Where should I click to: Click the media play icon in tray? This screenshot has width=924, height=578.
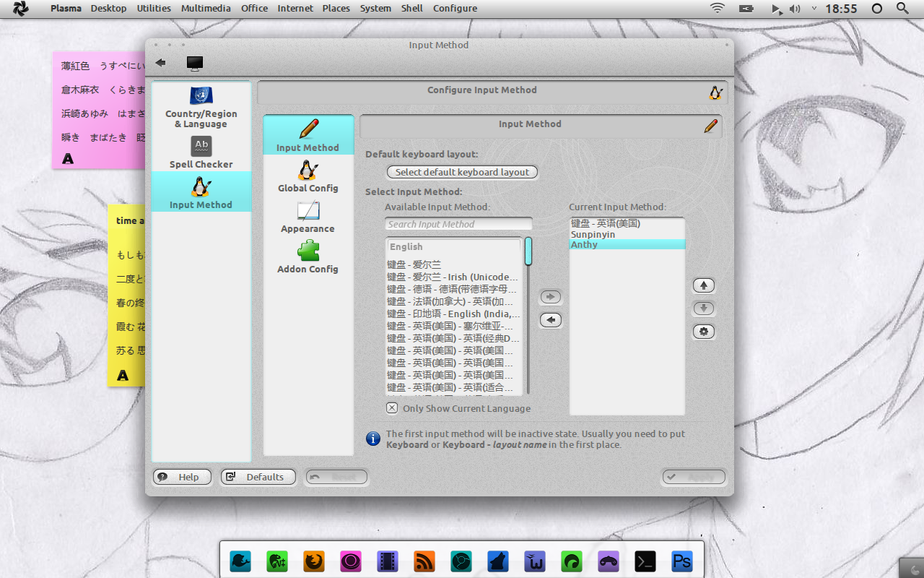776,9
